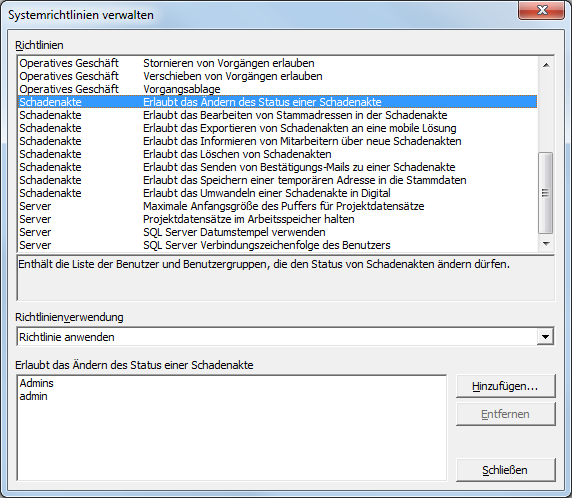Click the Schließen button
The width and height of the screenshot is (572, 498).
(506, 470)
